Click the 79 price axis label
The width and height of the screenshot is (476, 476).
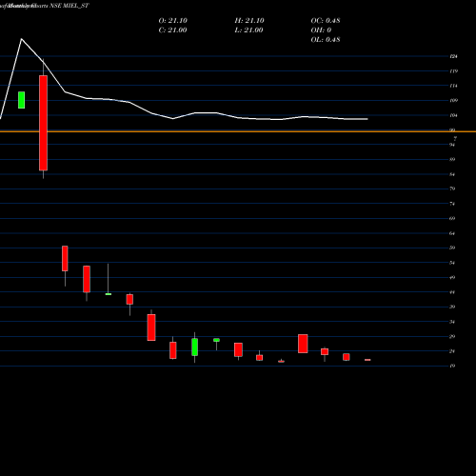click(452, 188)
